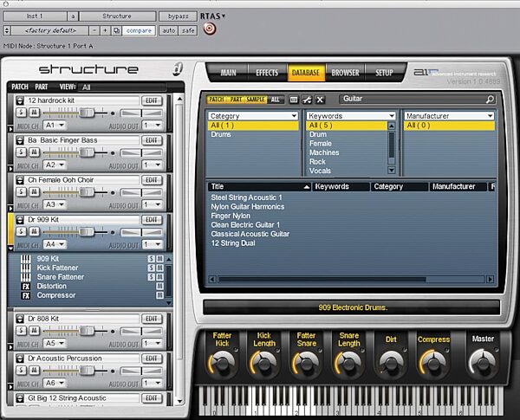Mute the Distortion effect
This screenshot has height=420, width=520.
[159, 286]
